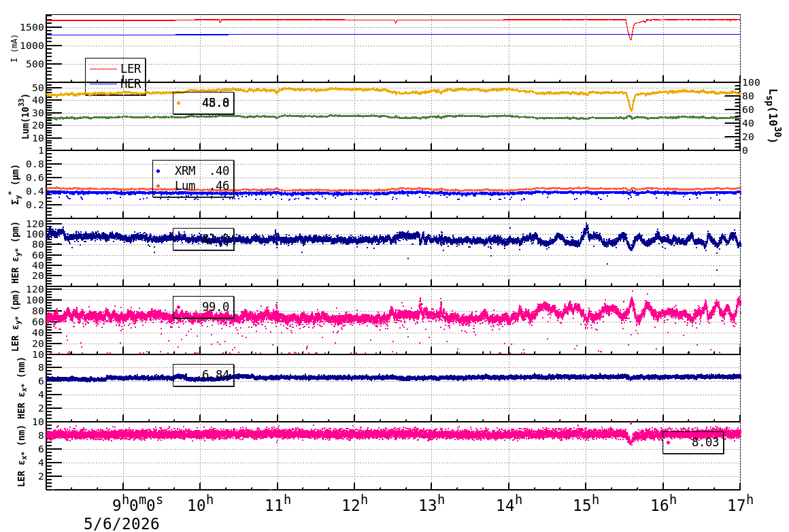This screenshot has height=532, width=789.
Task: Click the LER legend entry
Action: click(115, 69)
